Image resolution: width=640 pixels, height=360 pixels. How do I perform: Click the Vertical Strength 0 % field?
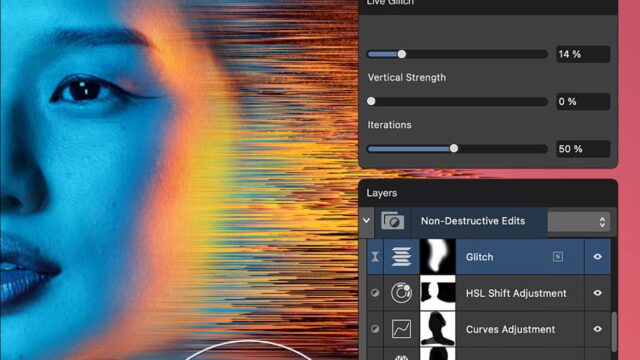(583, 101)
